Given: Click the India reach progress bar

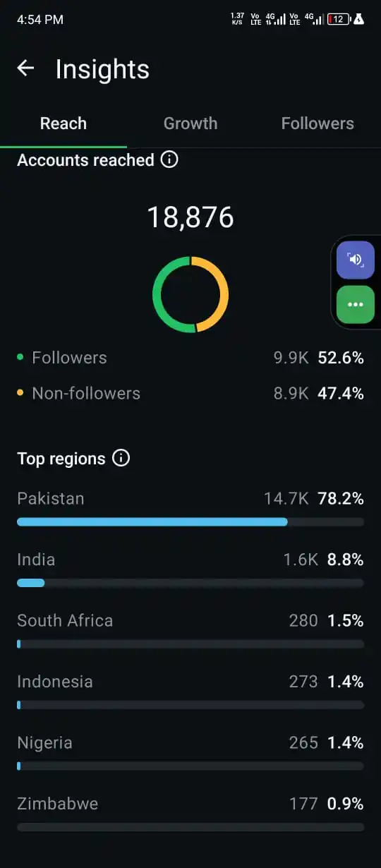Looking at the screenshot, I should click(x=190, y=583).
